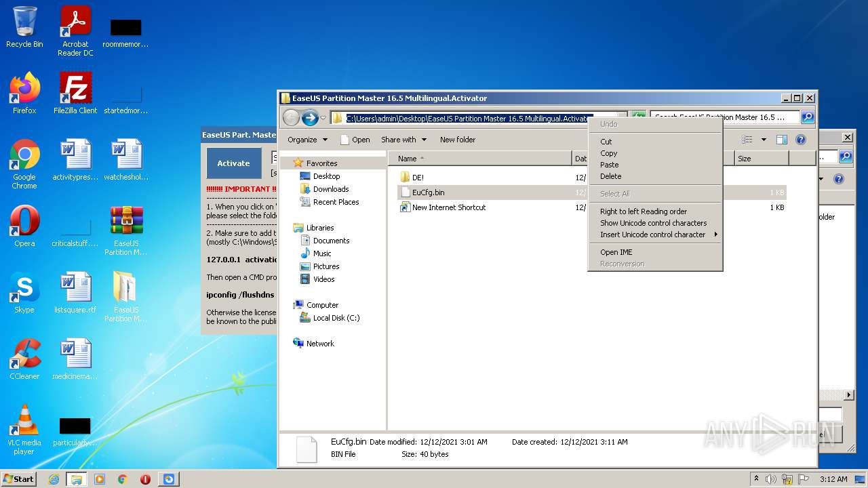Click the Activate button
This screenshot has width=868, height=488.
pyautogui.click(x=233, y=163)
